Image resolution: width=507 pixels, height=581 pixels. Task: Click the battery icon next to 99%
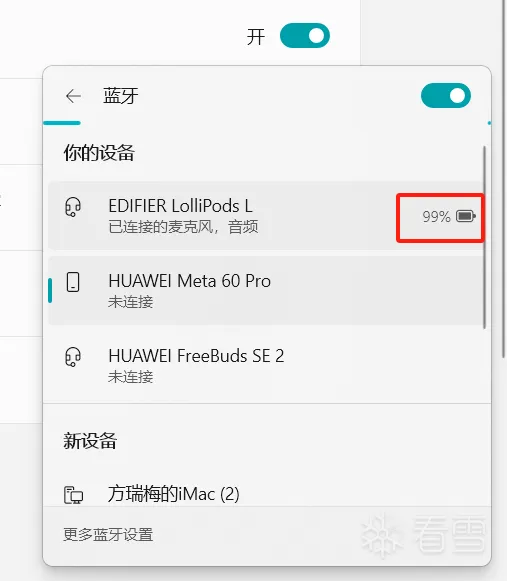[466, 216]
